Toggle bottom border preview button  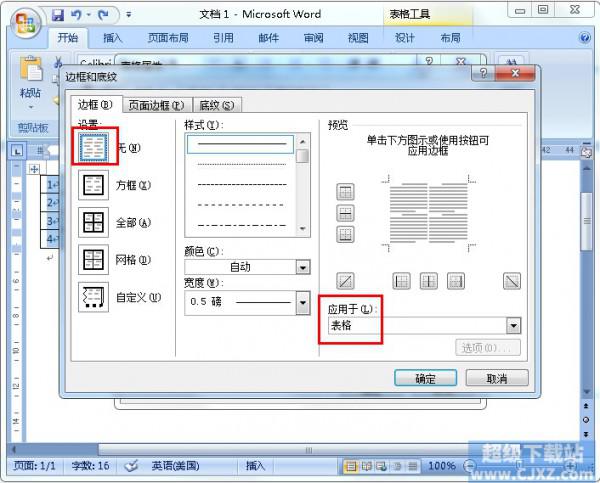tap(345, 235)
